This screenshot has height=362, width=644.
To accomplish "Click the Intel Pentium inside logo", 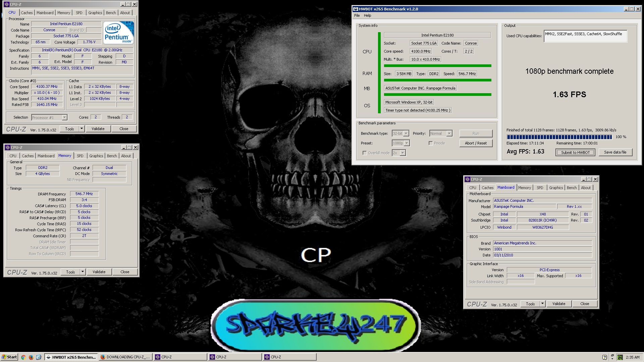I will click(x=119, y=33).
